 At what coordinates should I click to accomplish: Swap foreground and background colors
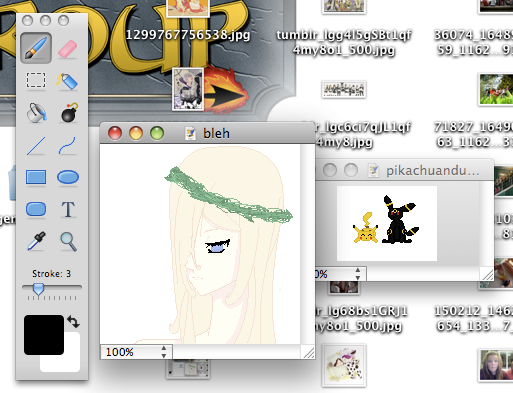coord(73,322)
